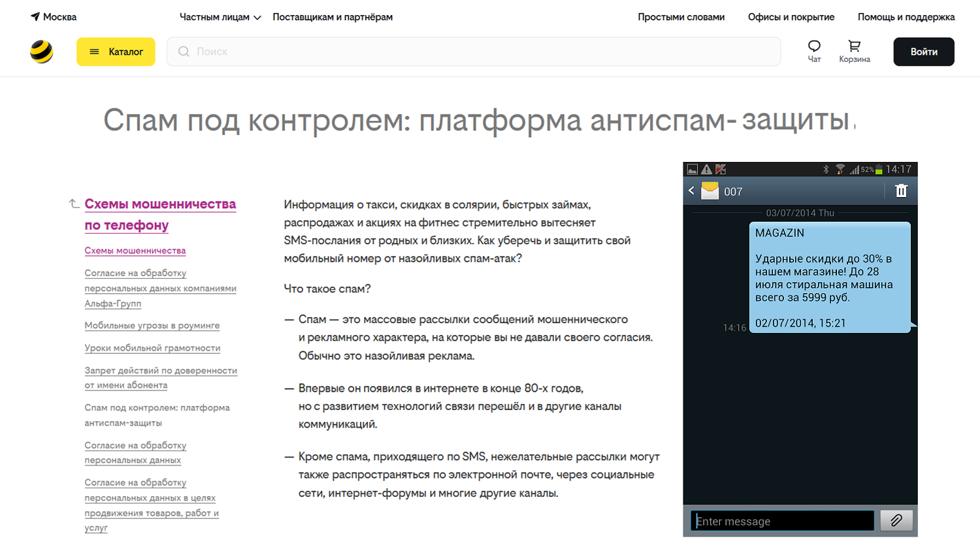Open Уроки мобильной грамотности link
This screenshot has width=980, height=551.
[152, 348]
